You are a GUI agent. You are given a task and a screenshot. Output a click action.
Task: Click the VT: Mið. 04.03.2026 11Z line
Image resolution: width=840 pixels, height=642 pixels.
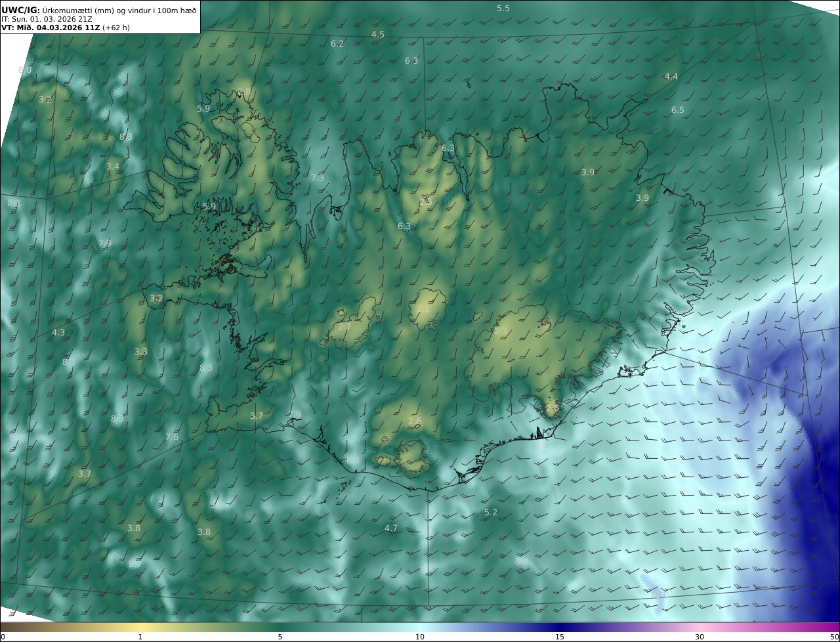pyautogui.click(x=51, y=28)
